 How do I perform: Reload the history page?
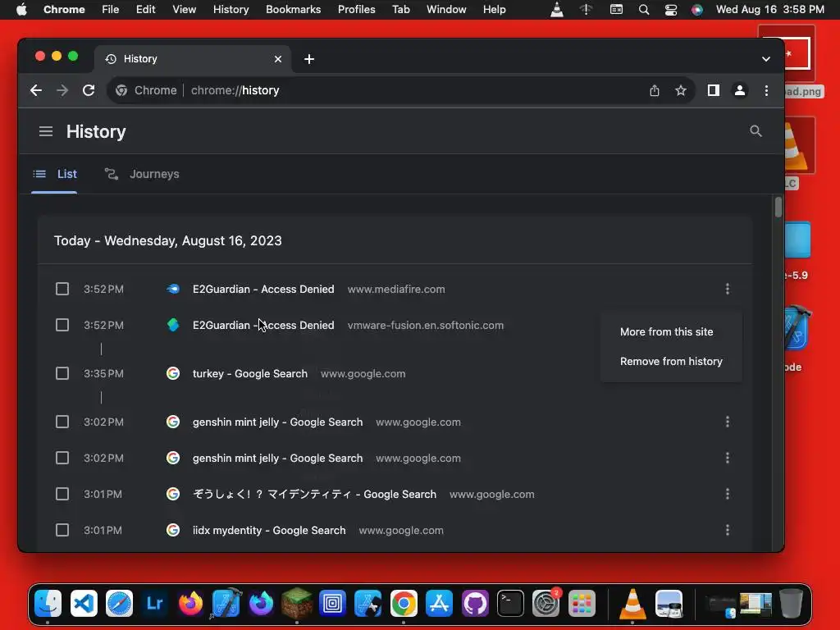89,90
